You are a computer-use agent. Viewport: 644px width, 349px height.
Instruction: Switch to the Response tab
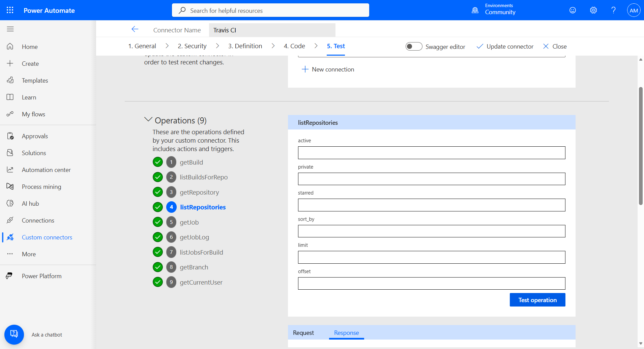pos(346,332)
